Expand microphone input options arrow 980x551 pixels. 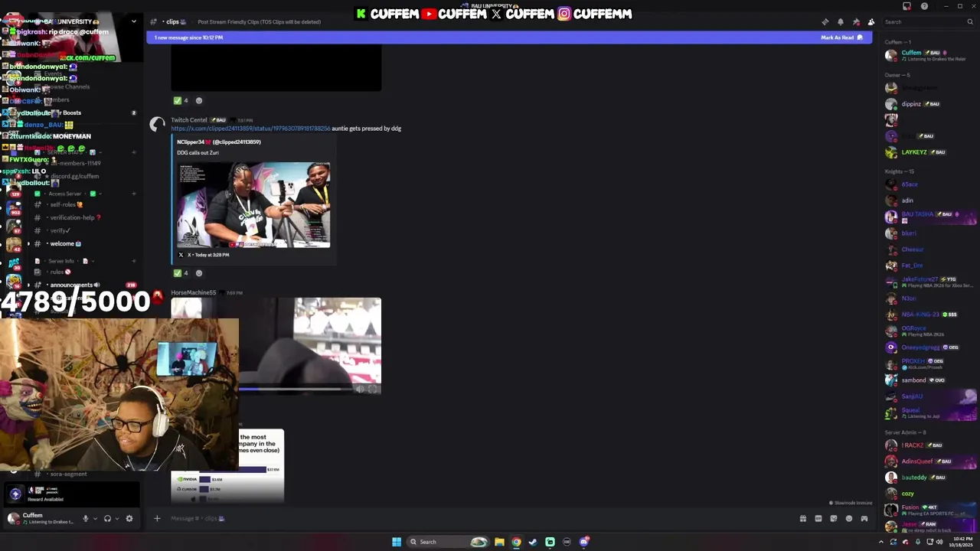click(95, 518)
